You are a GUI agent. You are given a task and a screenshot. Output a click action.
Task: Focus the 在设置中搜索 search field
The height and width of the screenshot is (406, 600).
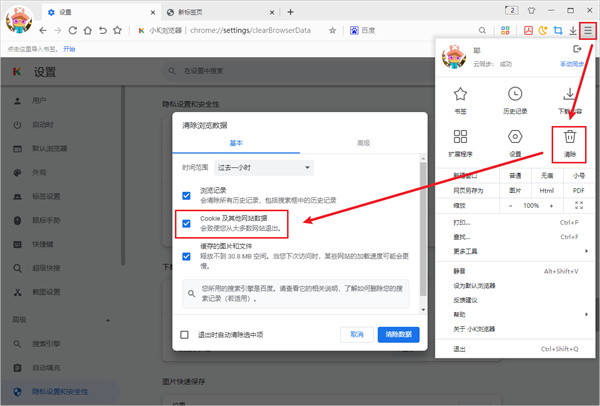[x=298, y=71]
